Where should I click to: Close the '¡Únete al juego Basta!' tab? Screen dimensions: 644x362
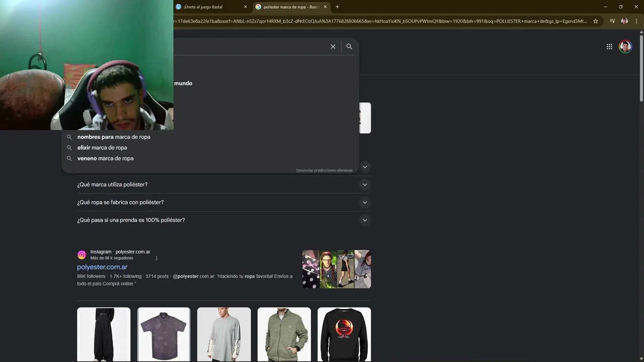[x=246, y=7]
